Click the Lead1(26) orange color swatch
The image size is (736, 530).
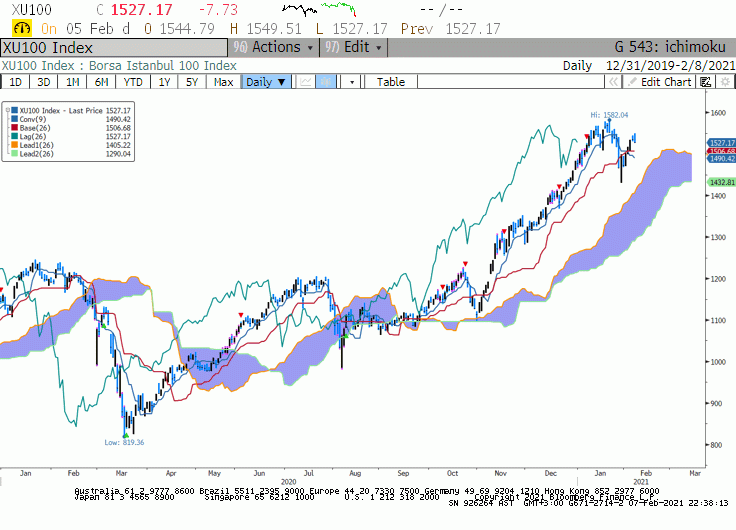click(15, 145)
